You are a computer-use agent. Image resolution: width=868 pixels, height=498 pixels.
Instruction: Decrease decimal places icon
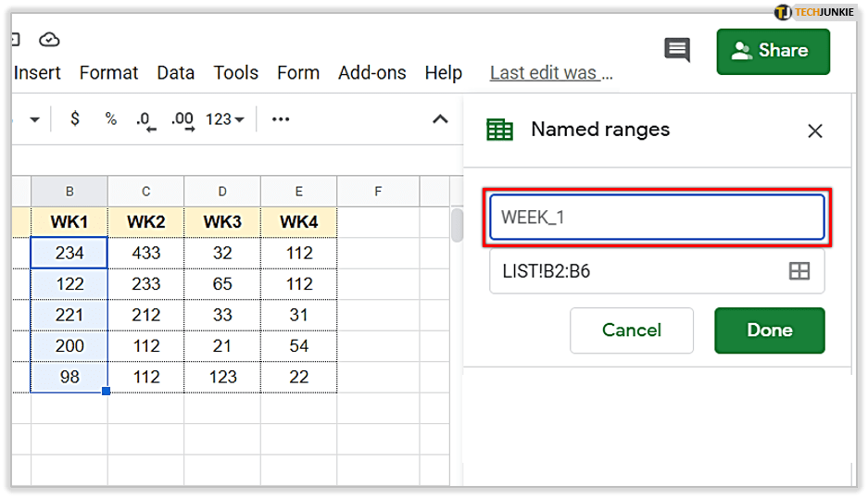pos(145,119)
